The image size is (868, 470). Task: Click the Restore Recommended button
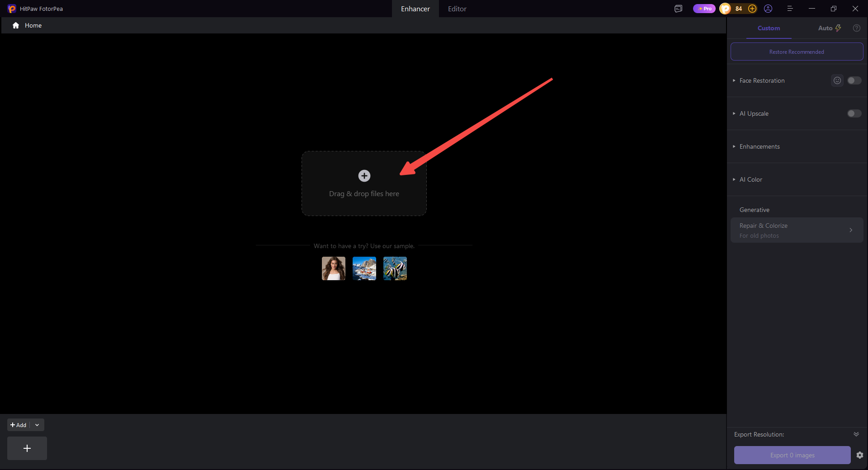pos(797,52)
